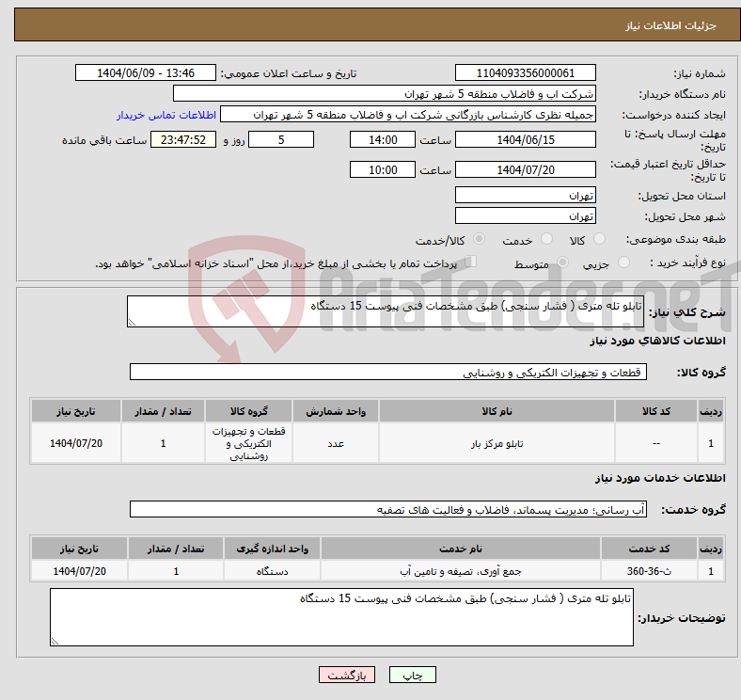Viewport: 741px width, 700px height.
Task: Click the delivery city field تهران
Action: click(525, 215)
